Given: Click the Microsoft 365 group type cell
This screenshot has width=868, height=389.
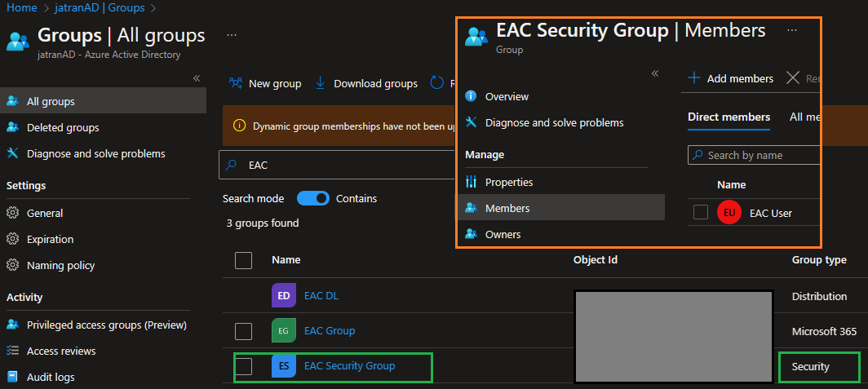Looking at the screenshot, I should (x=824, y=331).
